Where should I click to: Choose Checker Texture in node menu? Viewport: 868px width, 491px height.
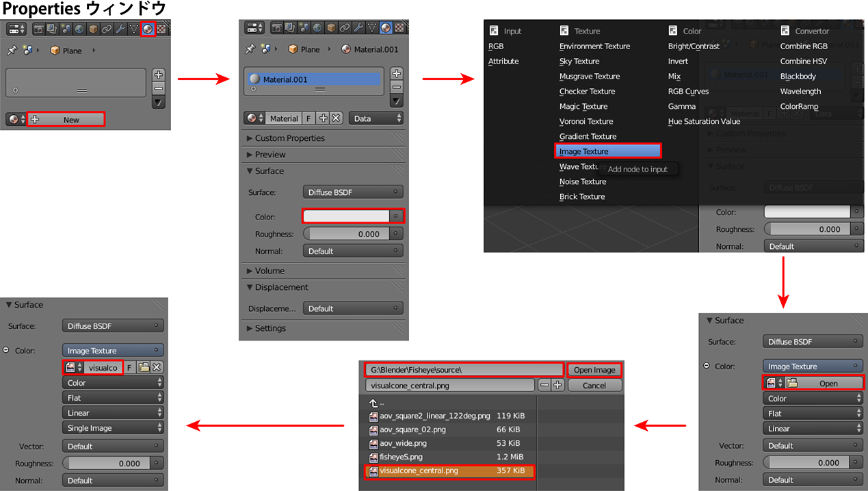click(587, 91)
